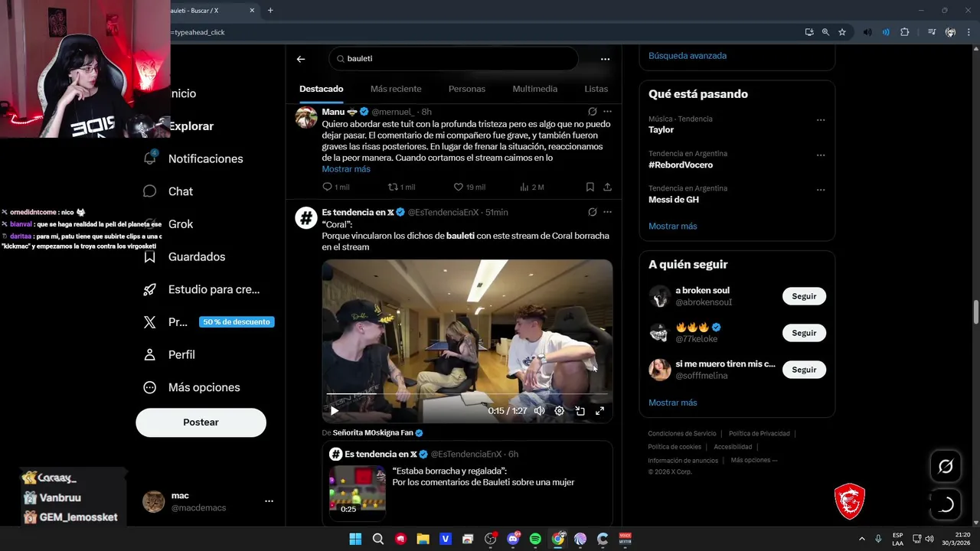
Task: Seek on the video progress bar
Action: (x=467, y=395)
